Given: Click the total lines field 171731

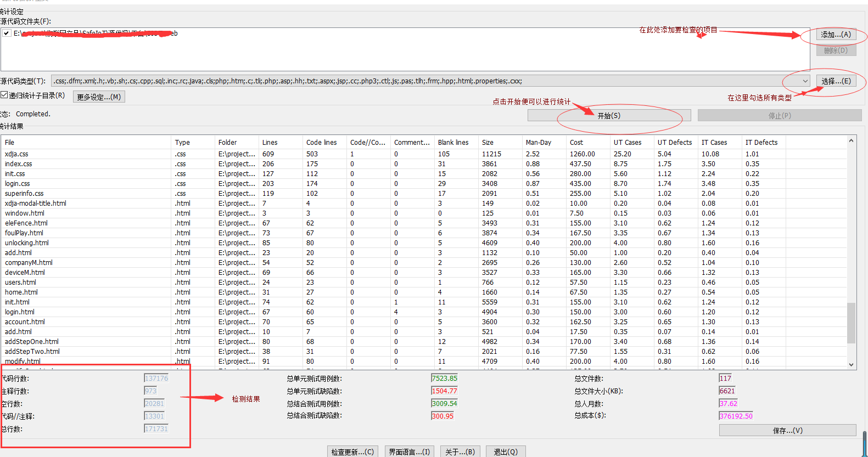Looking at the screenshot, I should pyautogui.click(x=156, y=429).
